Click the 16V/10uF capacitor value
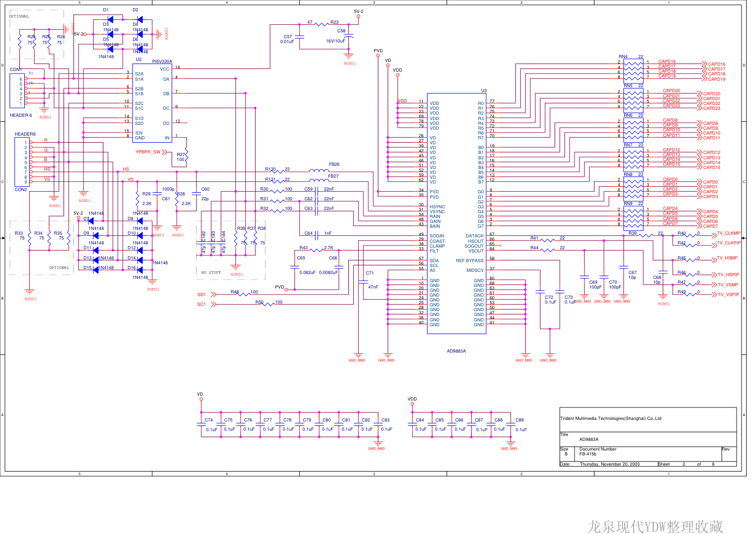The height and width of the screenshot is (534, 756). click(x=335, y=41)
